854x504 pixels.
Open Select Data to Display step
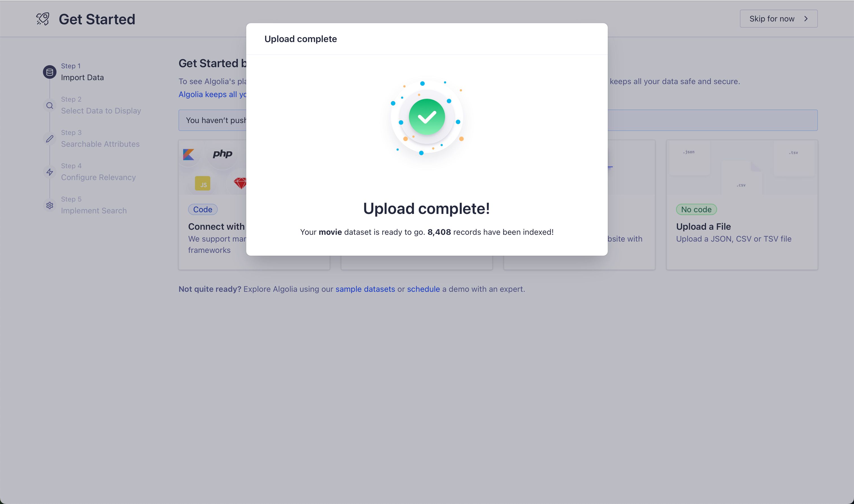101,111
